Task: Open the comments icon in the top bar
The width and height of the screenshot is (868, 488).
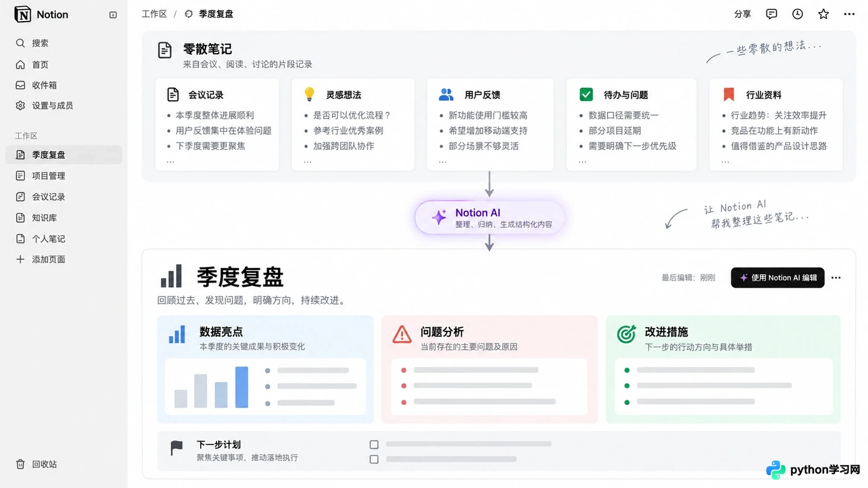Action: coord(772,14)
